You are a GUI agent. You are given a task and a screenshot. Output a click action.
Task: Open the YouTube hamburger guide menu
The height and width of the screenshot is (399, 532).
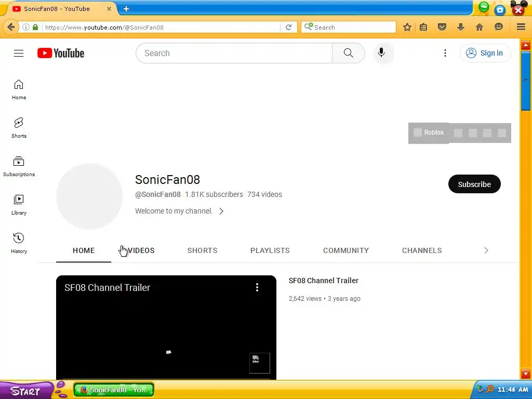coord(19,54)
